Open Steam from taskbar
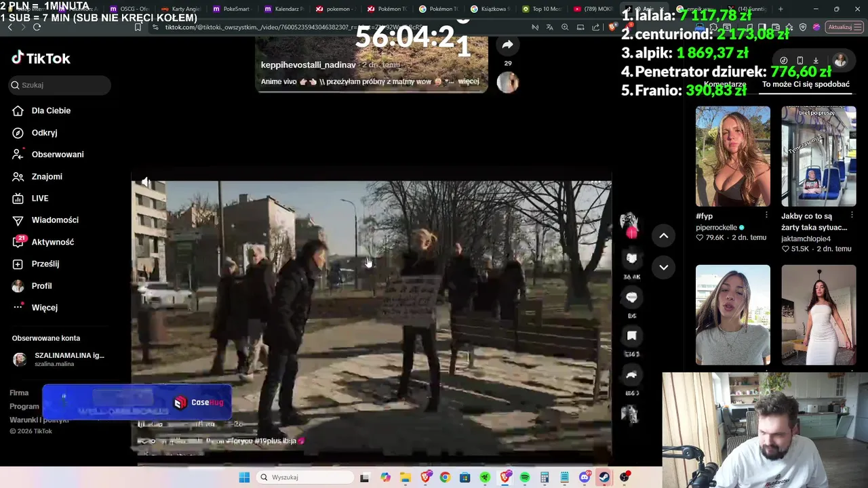Viewport: 868px width, 488px height. [604, 477]
